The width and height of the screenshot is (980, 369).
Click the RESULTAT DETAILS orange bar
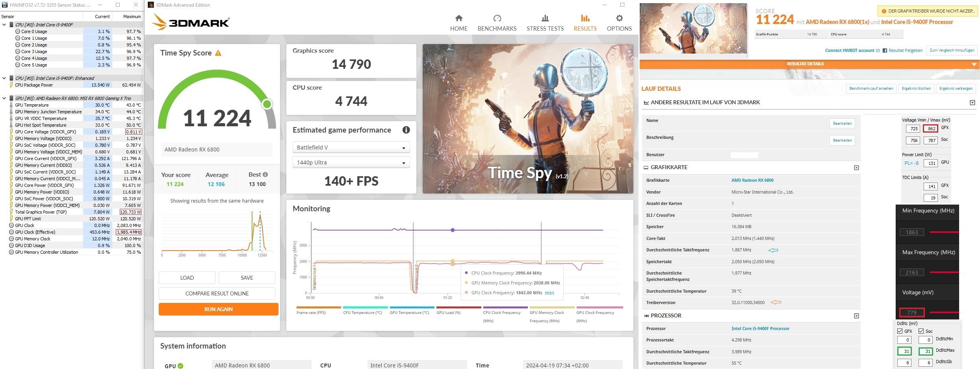pos(809,64)
